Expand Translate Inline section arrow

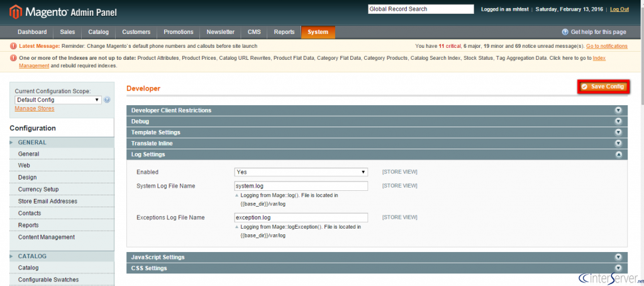pyautogui.click(x=619, y=144)
